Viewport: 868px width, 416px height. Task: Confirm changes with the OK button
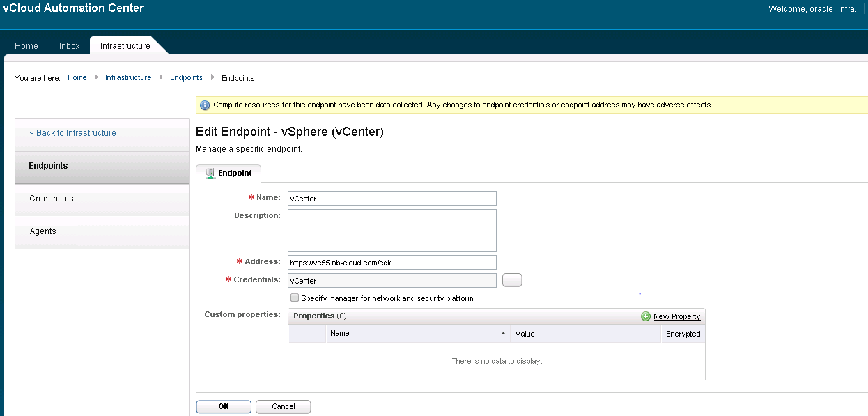(x=224, y=406)
